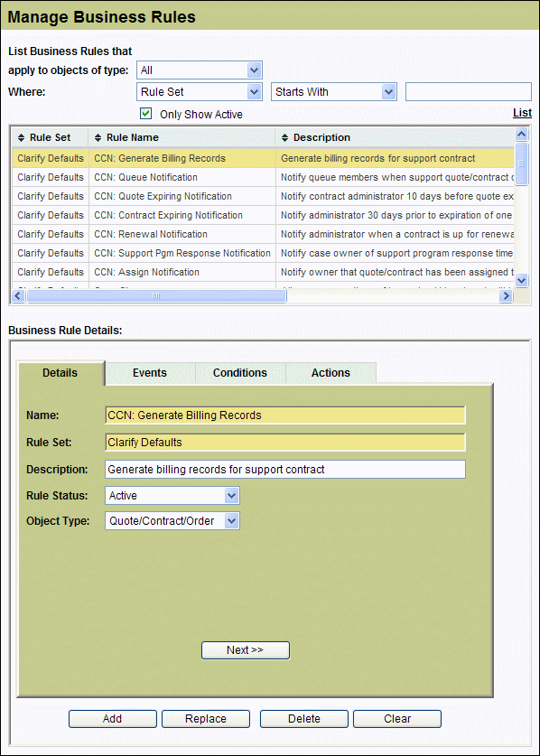Select the CCN: Support Pgm Response Notification row
540x756 pixels.
(x=264, y=253)
